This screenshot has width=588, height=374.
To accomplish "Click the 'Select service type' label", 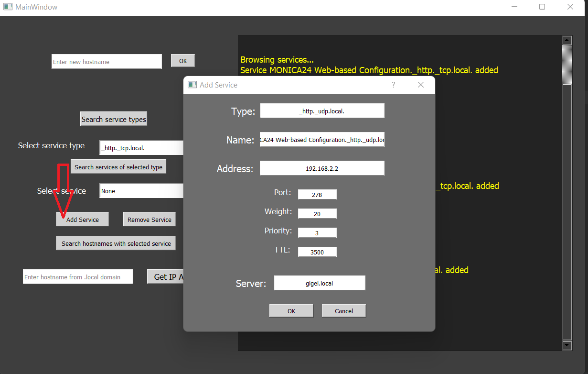I will [51, 145].
